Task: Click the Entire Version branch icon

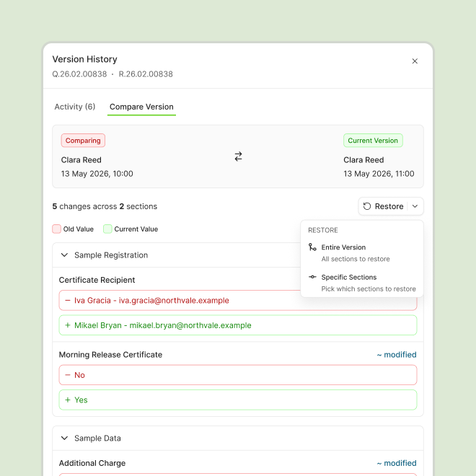Action: (x=312, y=247)
